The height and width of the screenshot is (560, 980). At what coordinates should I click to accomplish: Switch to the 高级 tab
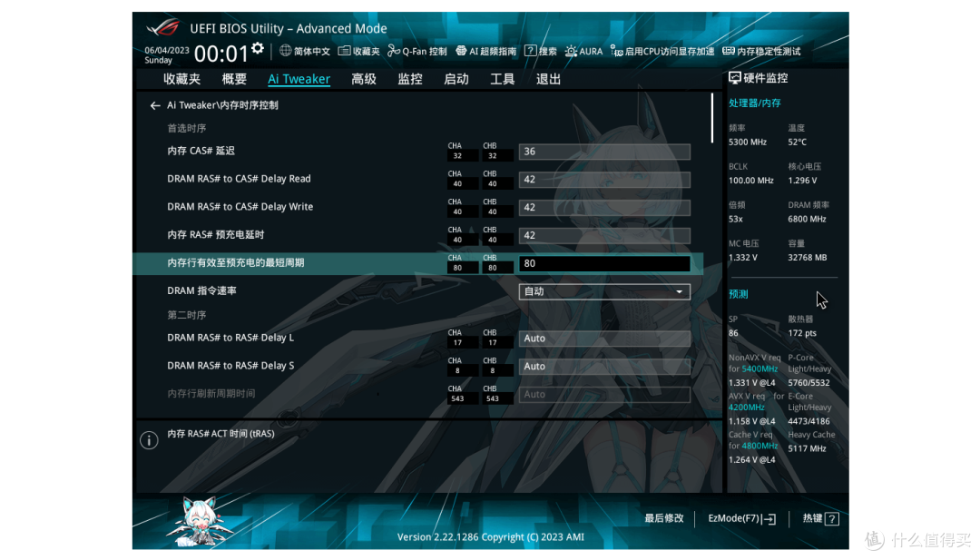click(364, 79)
